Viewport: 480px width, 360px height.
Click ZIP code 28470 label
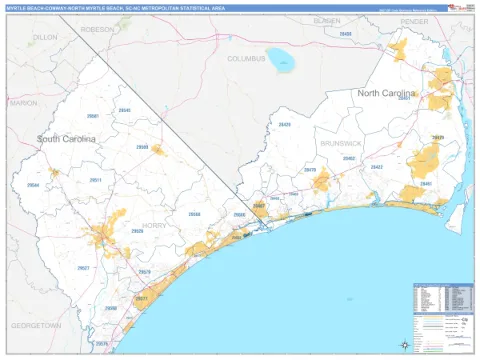pos(310,170)
